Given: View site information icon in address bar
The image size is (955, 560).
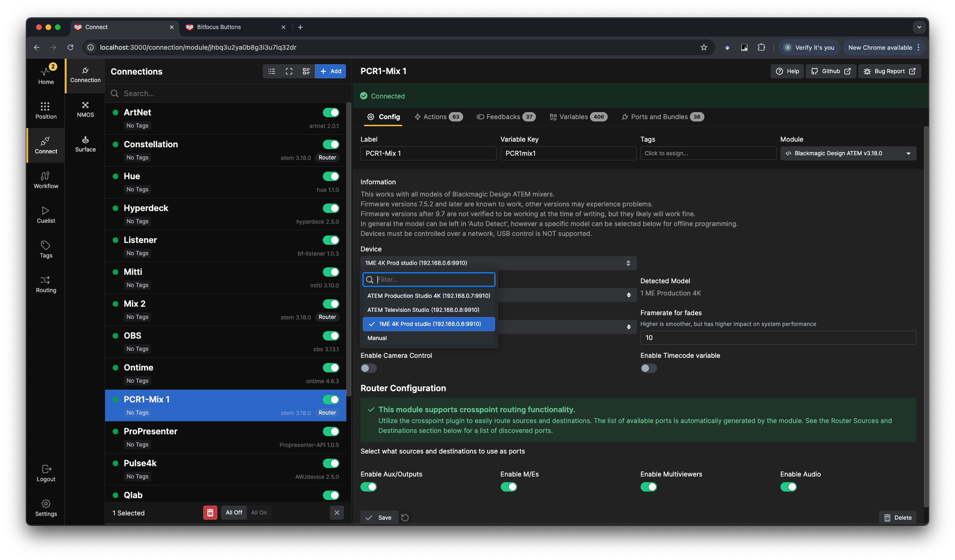Looking at the screenshot, I should [91, 47].
